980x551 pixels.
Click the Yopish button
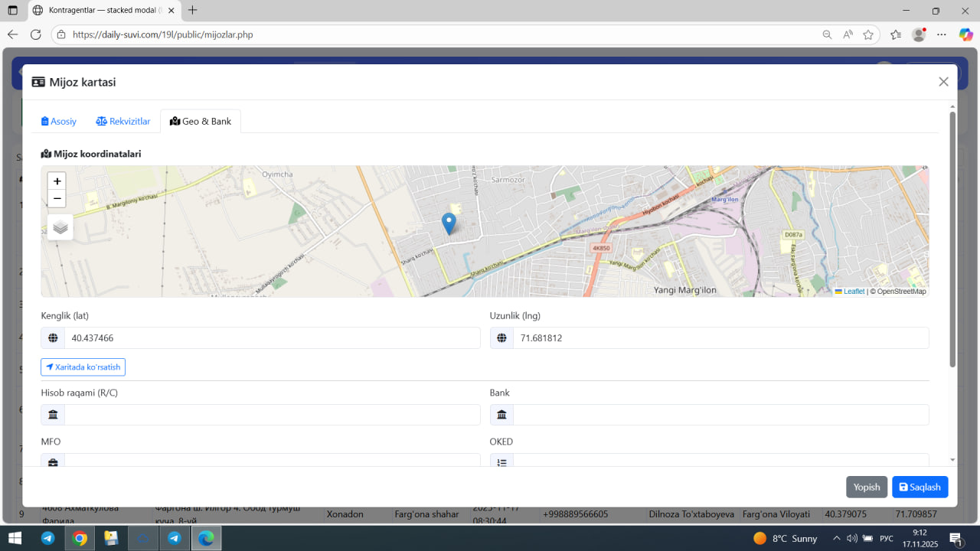[x=867, y=487]
